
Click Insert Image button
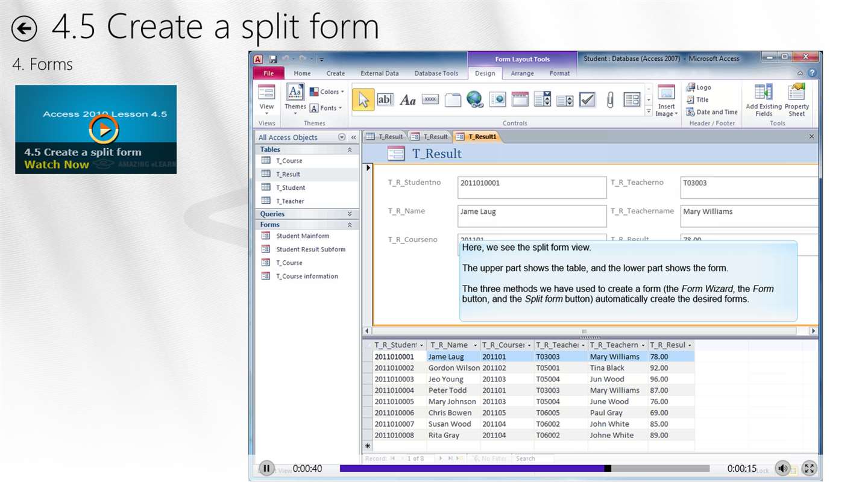pos(666,101)
